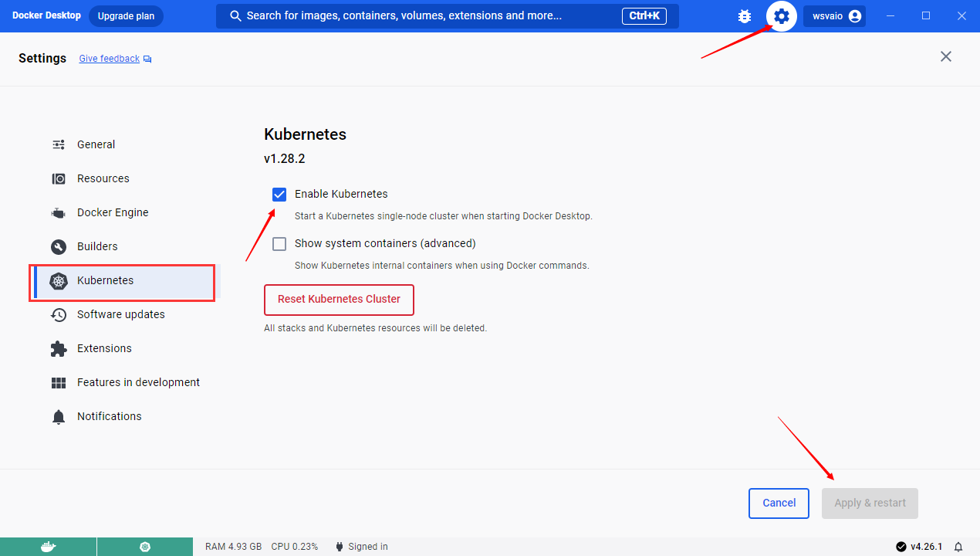This screenshot has height=556, width=980.
Task: Open the troubleshoot bug icon
Action: (745, 16)
